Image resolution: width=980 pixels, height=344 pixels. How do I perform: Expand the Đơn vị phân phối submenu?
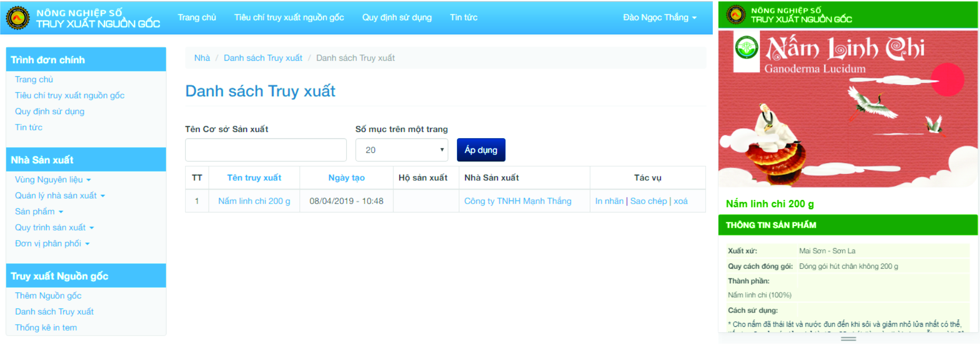tap(52, 243)
